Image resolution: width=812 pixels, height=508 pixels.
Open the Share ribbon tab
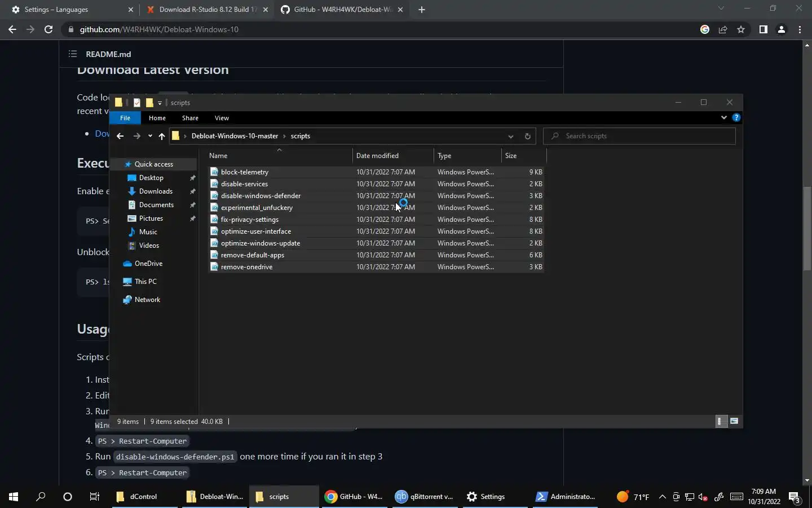pos(190,118)
